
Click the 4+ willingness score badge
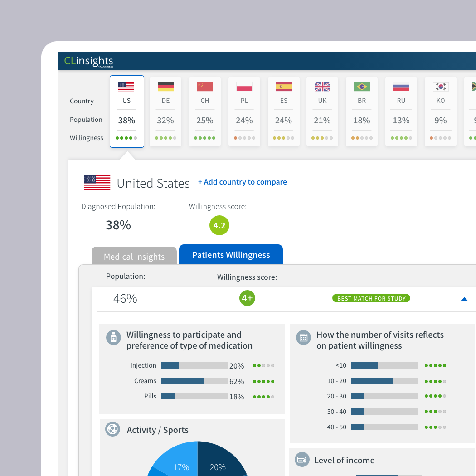point(247,298)
